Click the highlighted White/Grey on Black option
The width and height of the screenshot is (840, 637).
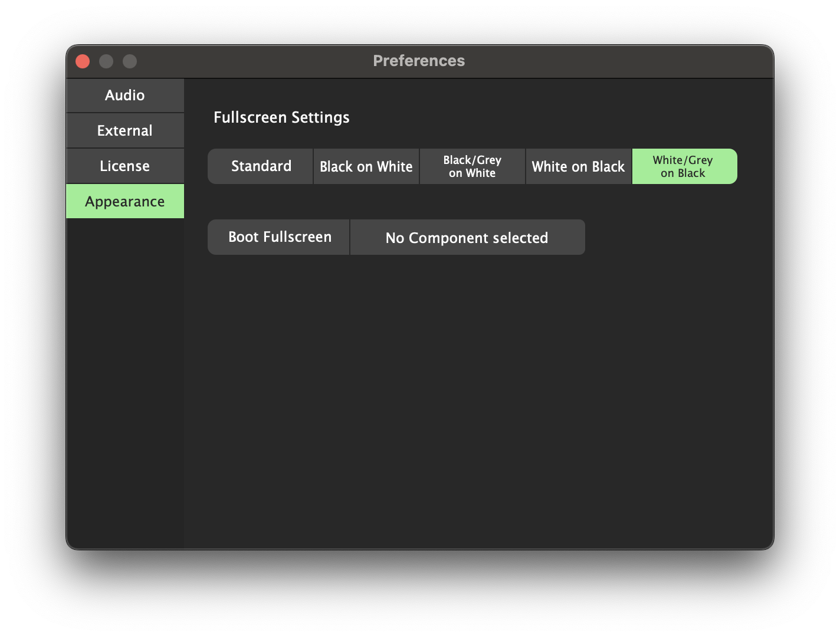tap(684, 166)
